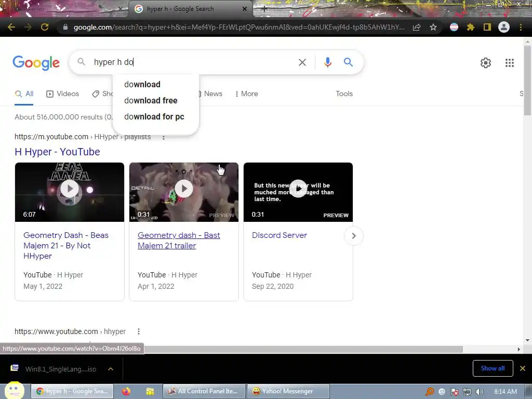This screenshot has height=399, width=532.
Task: Open the network tray icon
Action: [x=467, y=392]
